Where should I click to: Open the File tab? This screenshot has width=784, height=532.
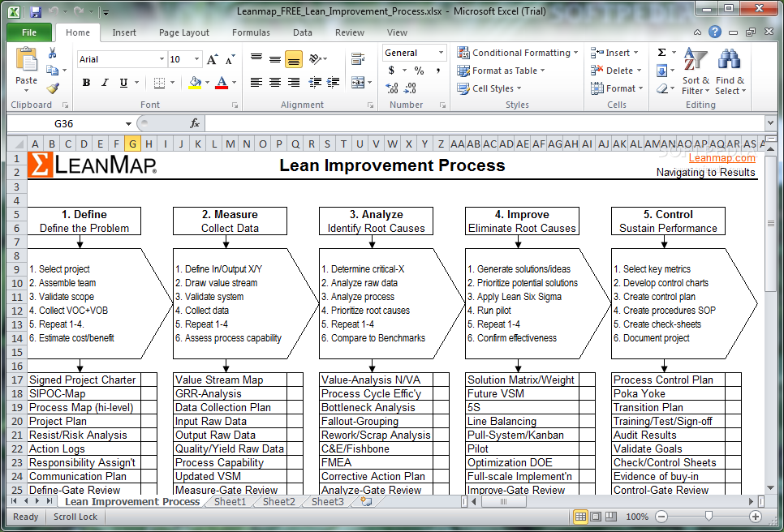click(29, 32)
